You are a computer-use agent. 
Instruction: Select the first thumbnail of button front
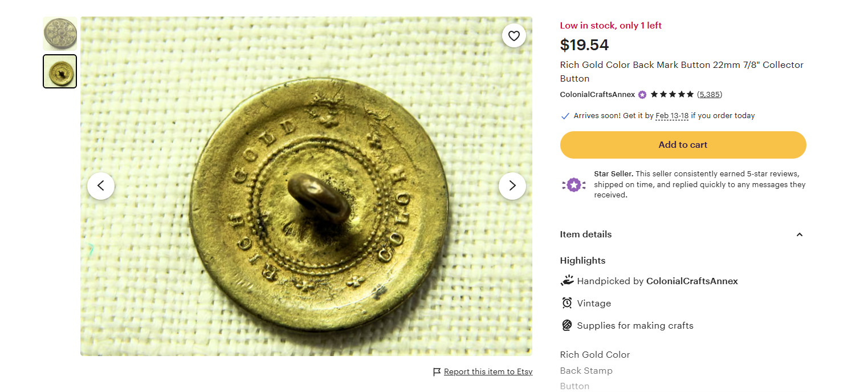click(x=60, y=34)
